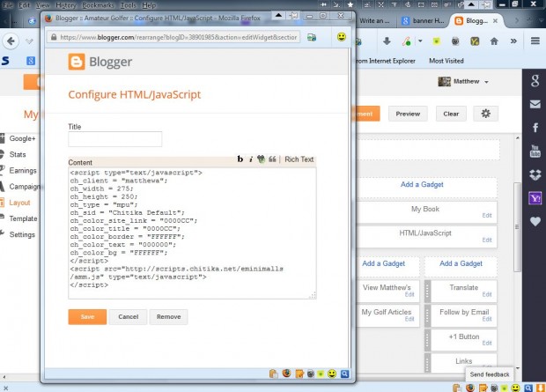Open the mail sidebar icon
Viewport: 546px width, 392px height.
pos(535,104)
